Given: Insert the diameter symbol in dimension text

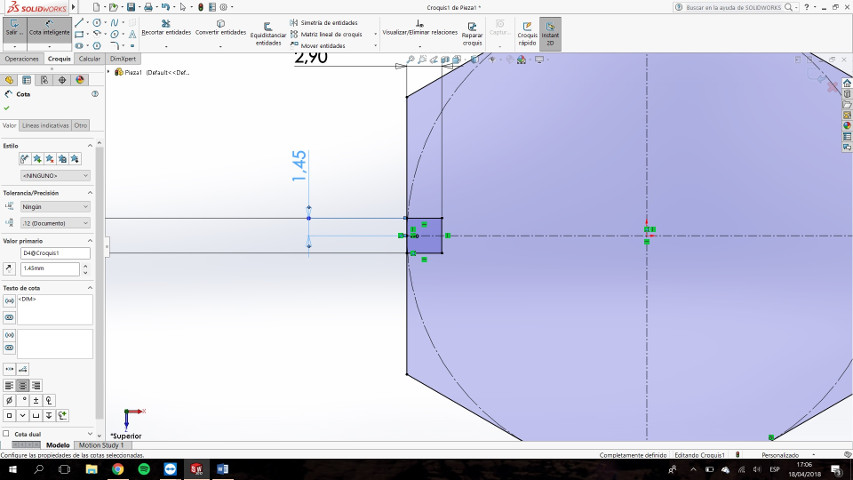Looking at the screenshot, I should (x=9, y=400).
